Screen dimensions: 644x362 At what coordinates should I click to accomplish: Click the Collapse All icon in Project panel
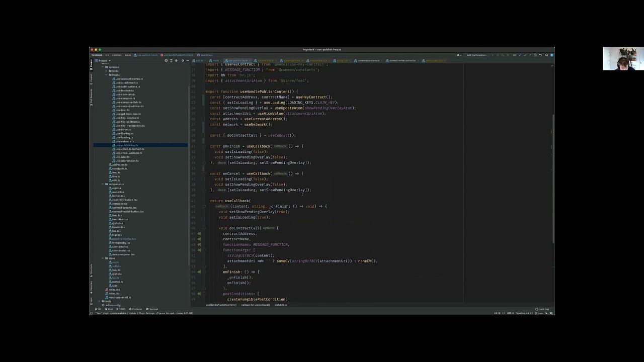coord(176,61)
